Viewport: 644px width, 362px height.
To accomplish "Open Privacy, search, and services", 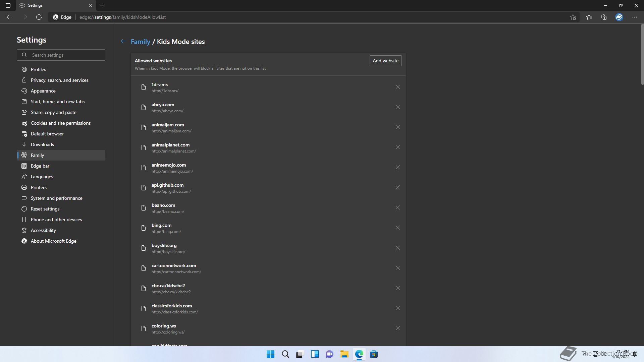I will [x=61, y=80].
